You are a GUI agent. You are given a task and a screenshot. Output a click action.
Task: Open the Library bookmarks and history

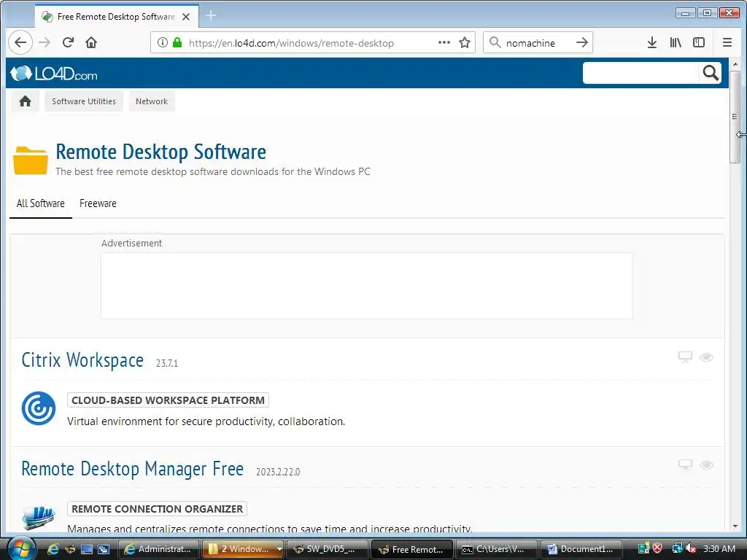coord(676,43)
